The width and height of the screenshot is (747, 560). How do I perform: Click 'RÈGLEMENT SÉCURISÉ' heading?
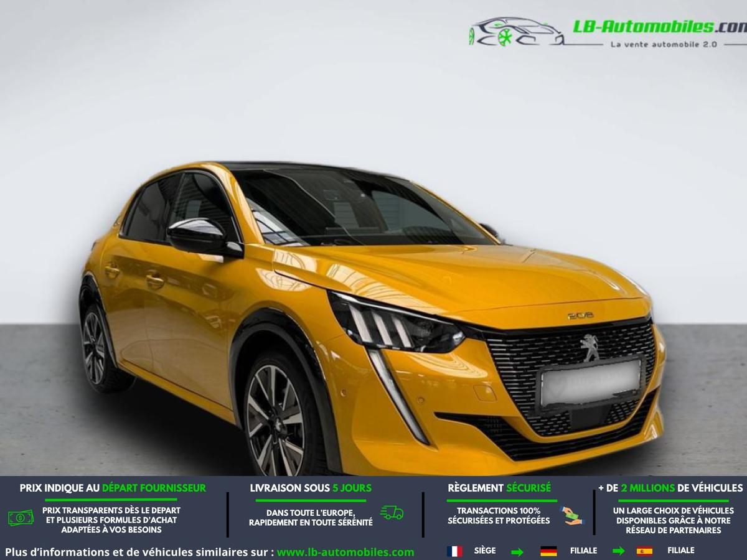[x=499, y=488]
